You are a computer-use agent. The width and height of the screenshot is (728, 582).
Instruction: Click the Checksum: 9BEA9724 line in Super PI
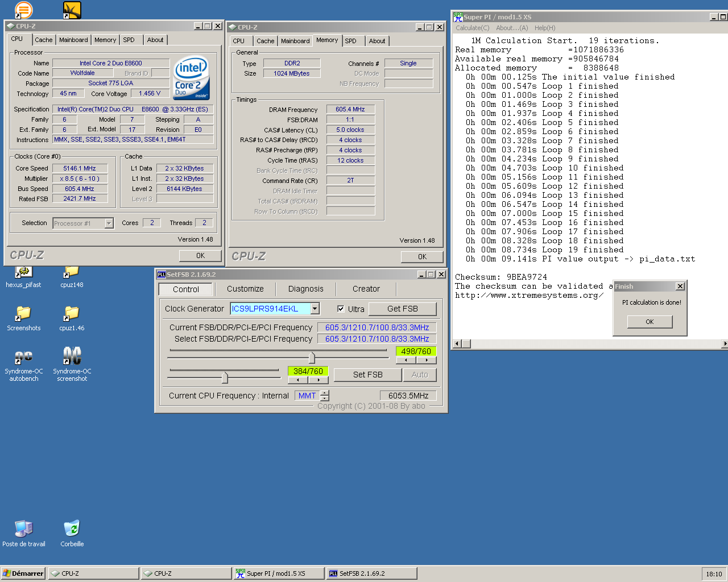(x=500, y=277)
